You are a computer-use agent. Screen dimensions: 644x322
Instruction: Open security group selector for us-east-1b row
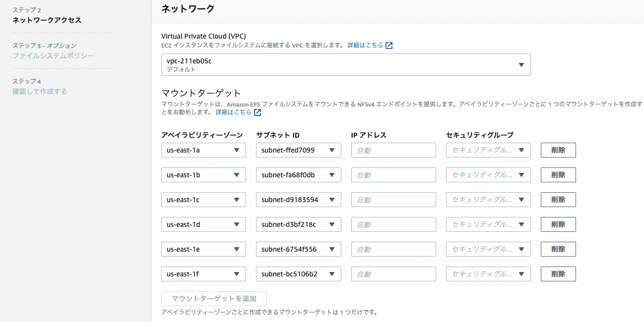click(488, 175)
